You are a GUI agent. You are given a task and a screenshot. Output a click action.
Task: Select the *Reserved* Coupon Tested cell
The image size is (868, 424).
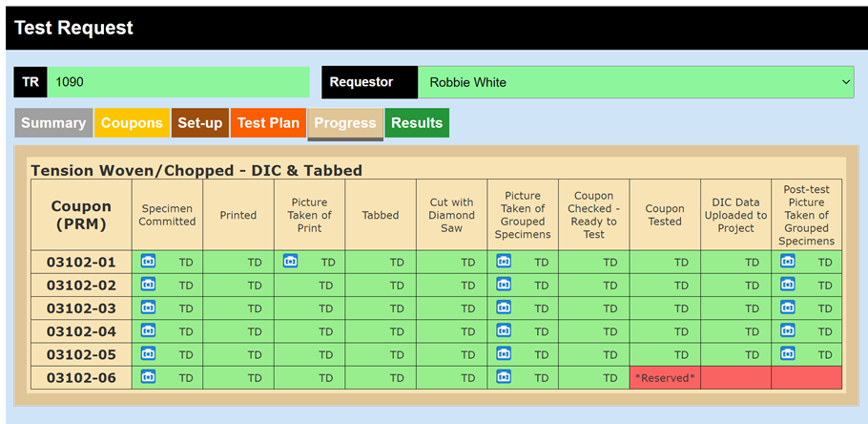(665, 377)
